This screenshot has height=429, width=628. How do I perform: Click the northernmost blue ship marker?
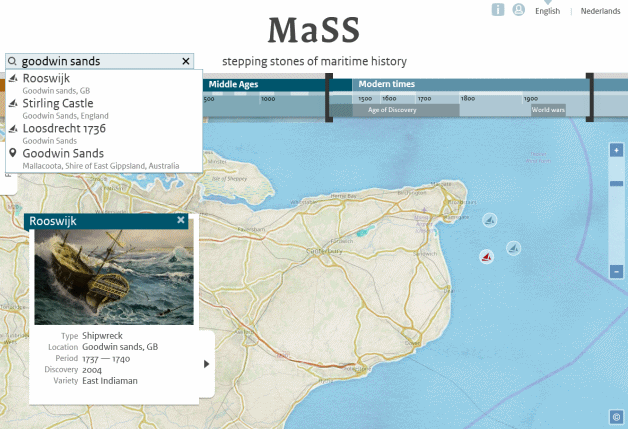pos(490,220)
